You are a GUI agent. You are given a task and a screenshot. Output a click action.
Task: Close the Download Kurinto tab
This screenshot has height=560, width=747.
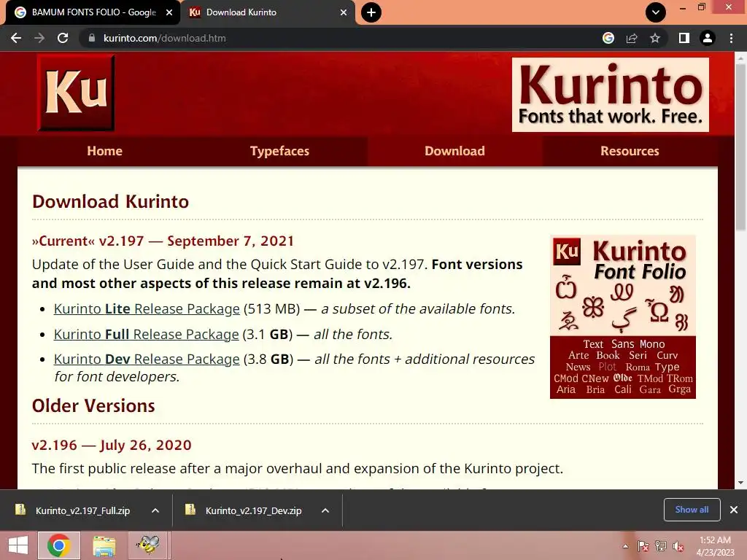point(344,12)
